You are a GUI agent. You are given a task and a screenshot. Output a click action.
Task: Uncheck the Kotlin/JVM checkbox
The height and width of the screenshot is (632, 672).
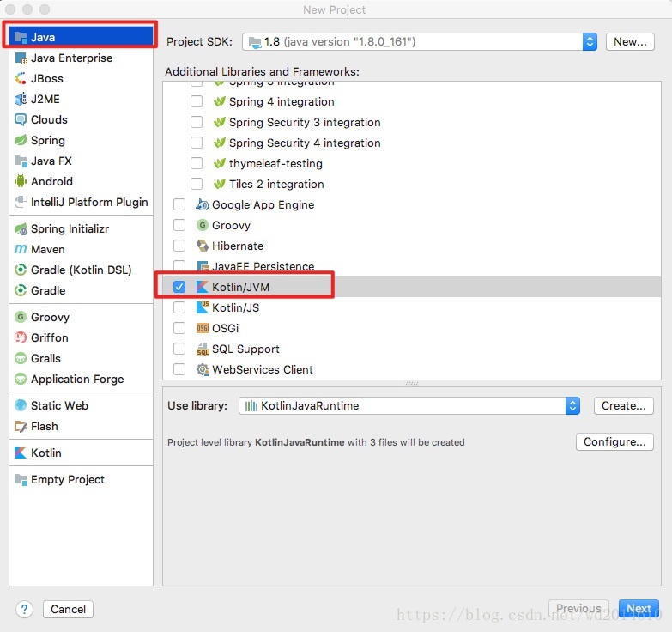179,287
